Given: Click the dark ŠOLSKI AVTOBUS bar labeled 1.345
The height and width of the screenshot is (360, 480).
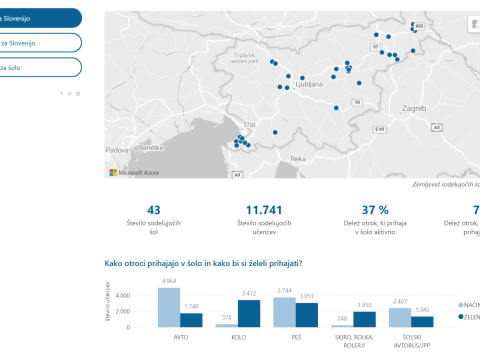Looking at the screenshot, I should pyautogui.click(x=422, y=322).
